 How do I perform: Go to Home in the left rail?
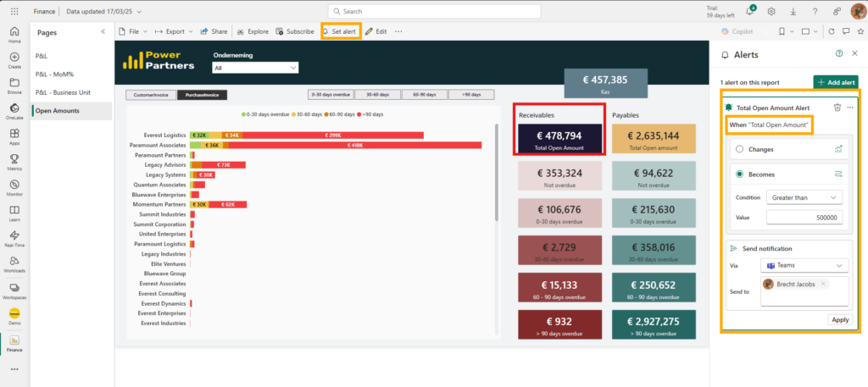[14, 34]
